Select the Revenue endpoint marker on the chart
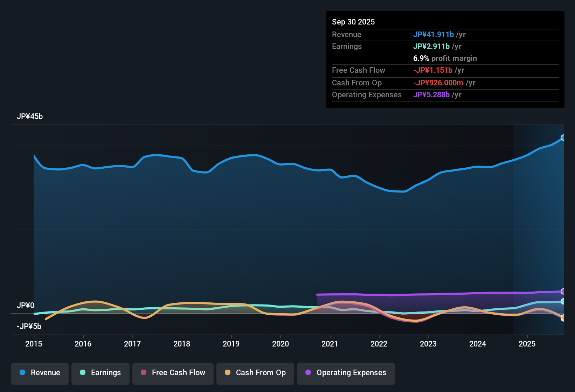 coord(563,138)
